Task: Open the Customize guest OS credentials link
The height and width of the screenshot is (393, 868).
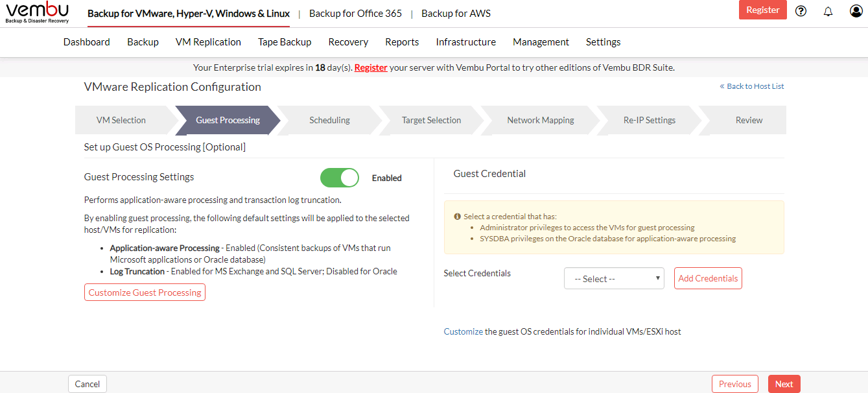Action: [463, 331]
